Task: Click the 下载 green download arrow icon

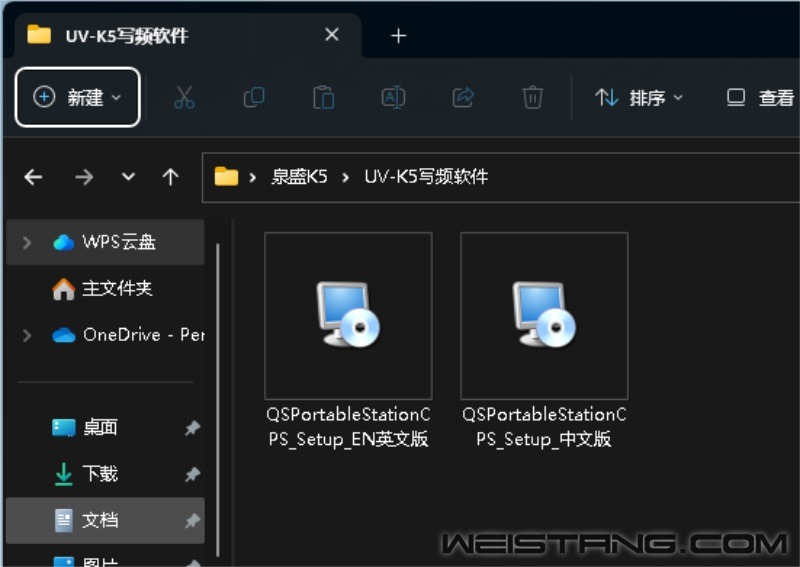Action: [63, 474]
